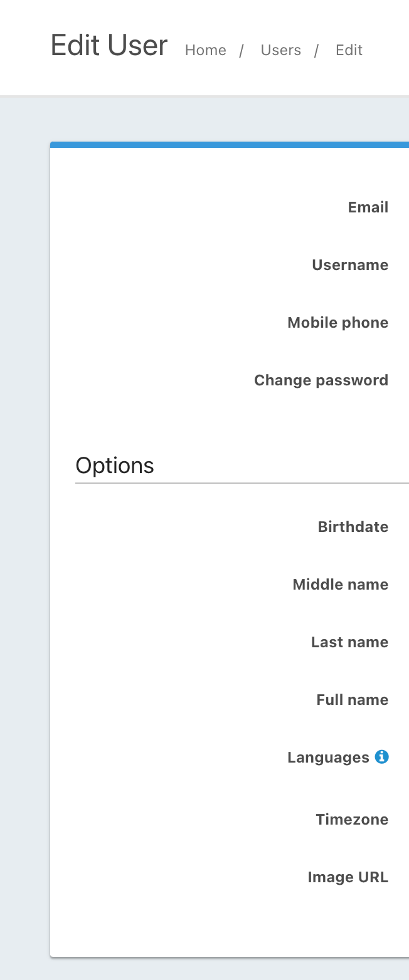Click the Middle name label
This screenshot has width=409, height=980.
click(x=340, y=585)
